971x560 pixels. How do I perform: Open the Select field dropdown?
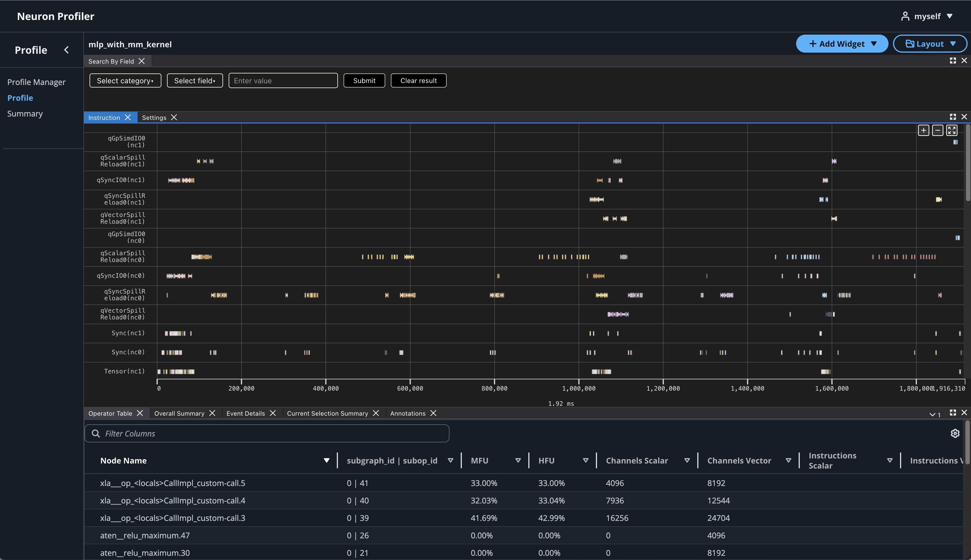coord(195,81)
